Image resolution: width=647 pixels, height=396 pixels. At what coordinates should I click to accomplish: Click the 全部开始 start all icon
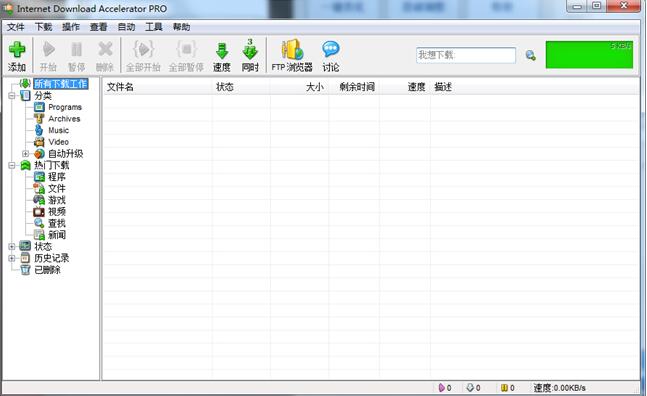(143, 50)
